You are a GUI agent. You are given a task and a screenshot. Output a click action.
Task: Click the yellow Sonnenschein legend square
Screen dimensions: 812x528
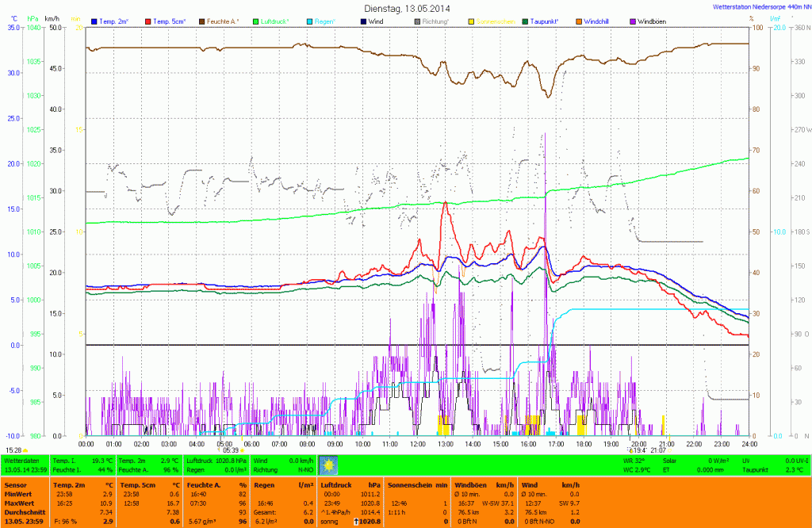pyautogui.click(x=471, y=21)
